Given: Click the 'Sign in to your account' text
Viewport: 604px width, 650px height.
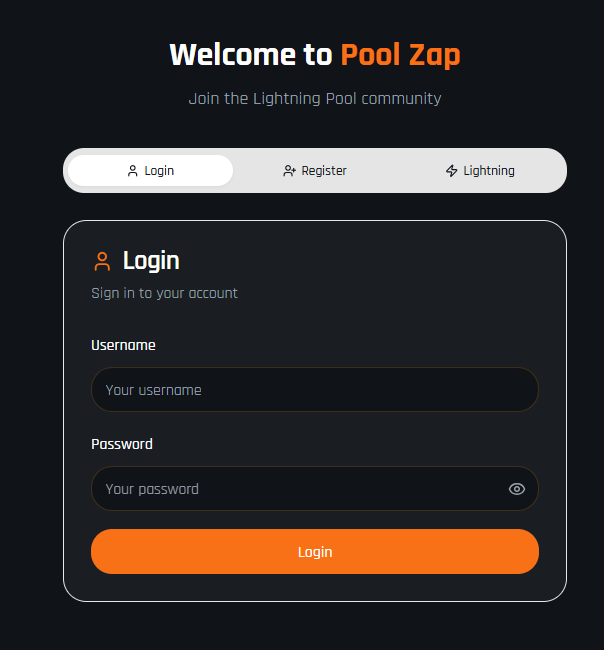Looking at the screenshot, I should [x=164, y=293].
